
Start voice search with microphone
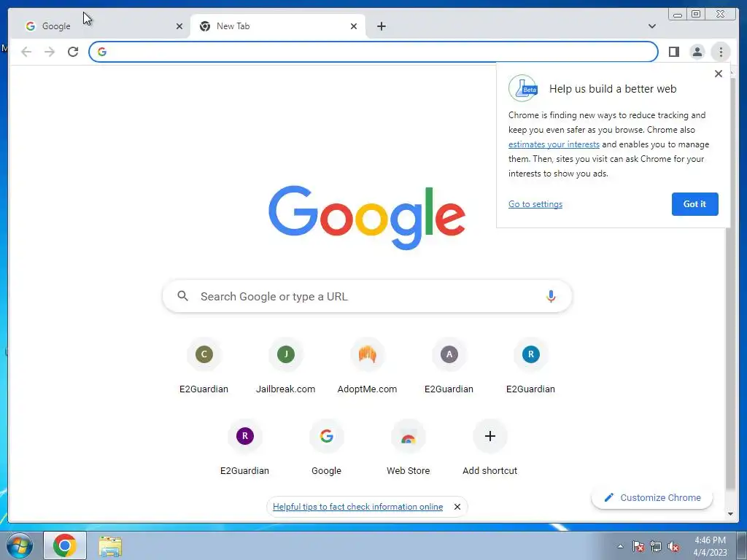tap(551, 296)
